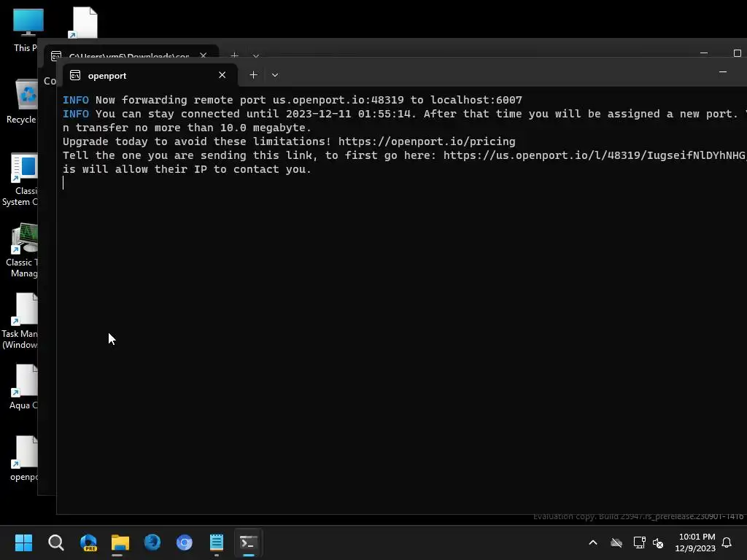Click the OneDrive cloud tray icon

point(616,542)
